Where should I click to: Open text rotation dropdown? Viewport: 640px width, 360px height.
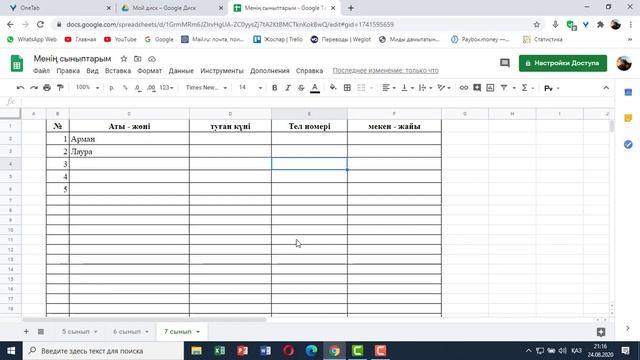[444, 88]
